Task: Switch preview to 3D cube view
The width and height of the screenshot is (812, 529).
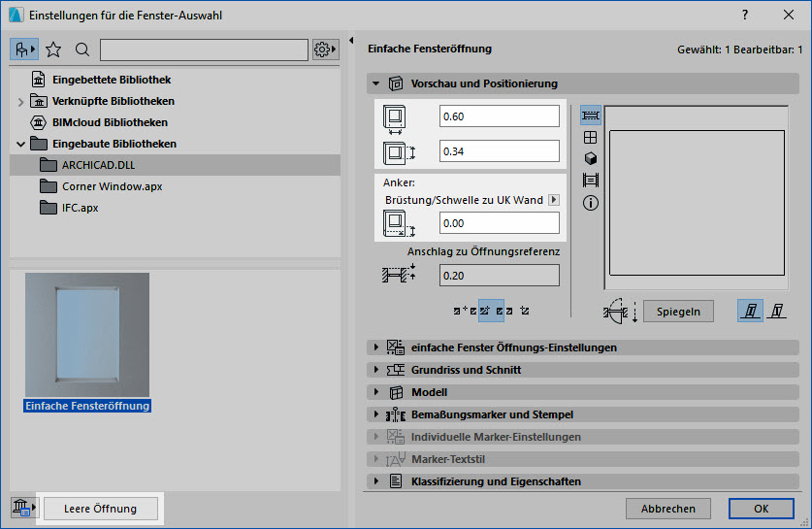Action: (591, 158)
